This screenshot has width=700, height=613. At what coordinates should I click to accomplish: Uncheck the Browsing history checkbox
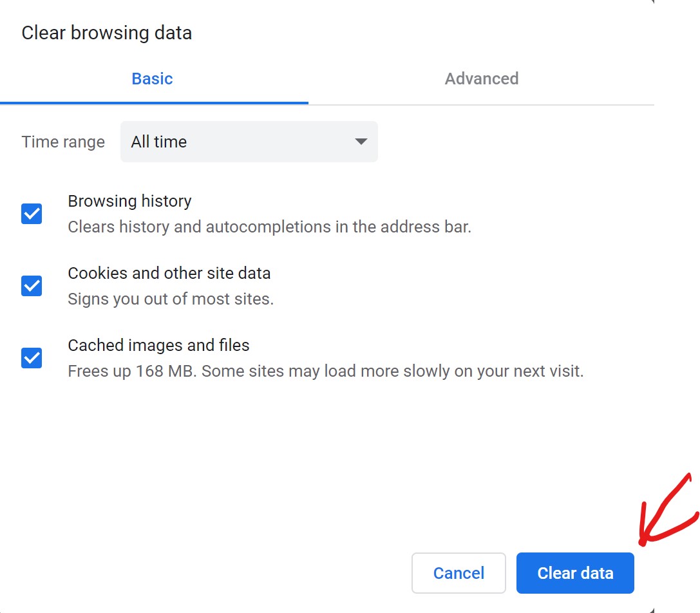(x=32, y=214)
